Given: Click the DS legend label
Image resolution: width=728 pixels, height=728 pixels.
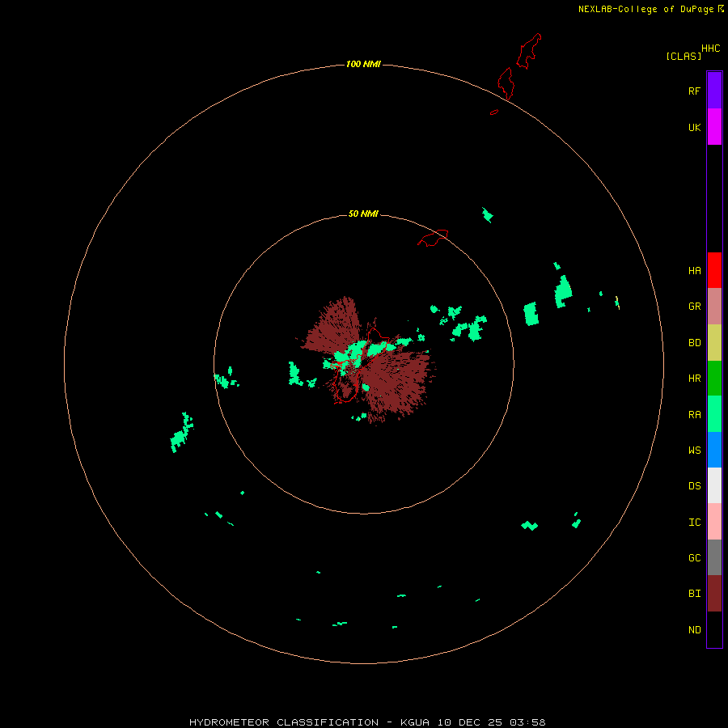Looking at the screenshot, I should point(694,486).
